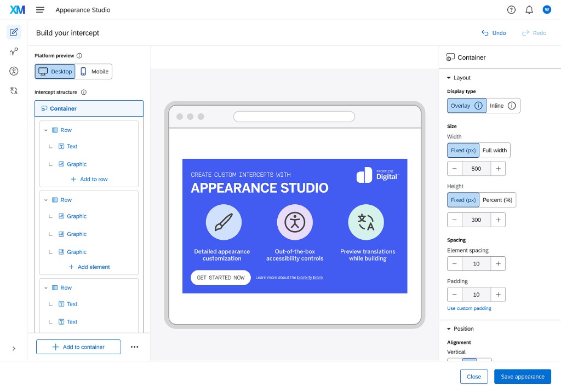
Task: Click the Appearance Studio title in top bar
Action: tap(83, 9)
